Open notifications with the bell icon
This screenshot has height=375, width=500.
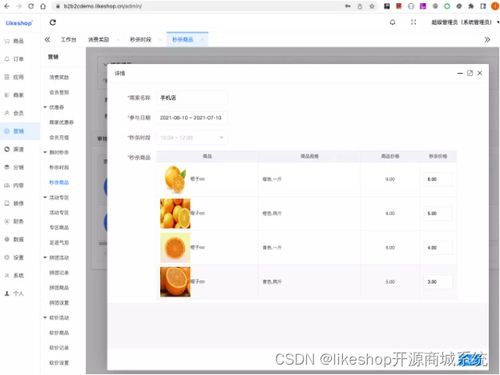(x=392, y=22)
